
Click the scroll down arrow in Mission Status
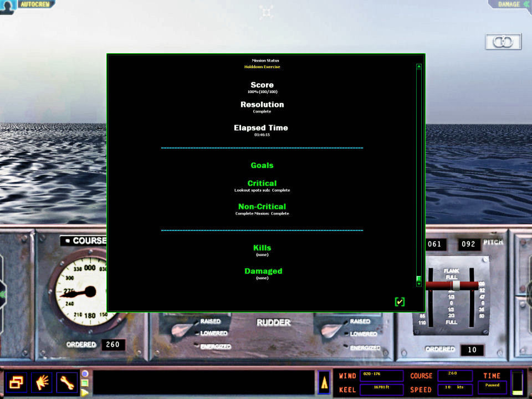point(419,284)
